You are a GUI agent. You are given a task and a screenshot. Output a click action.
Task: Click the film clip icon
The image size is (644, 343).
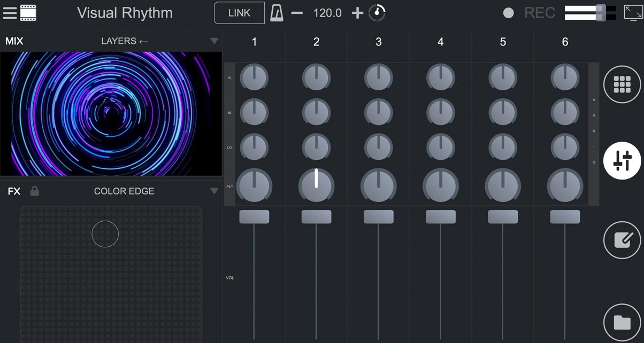point(28,13)
